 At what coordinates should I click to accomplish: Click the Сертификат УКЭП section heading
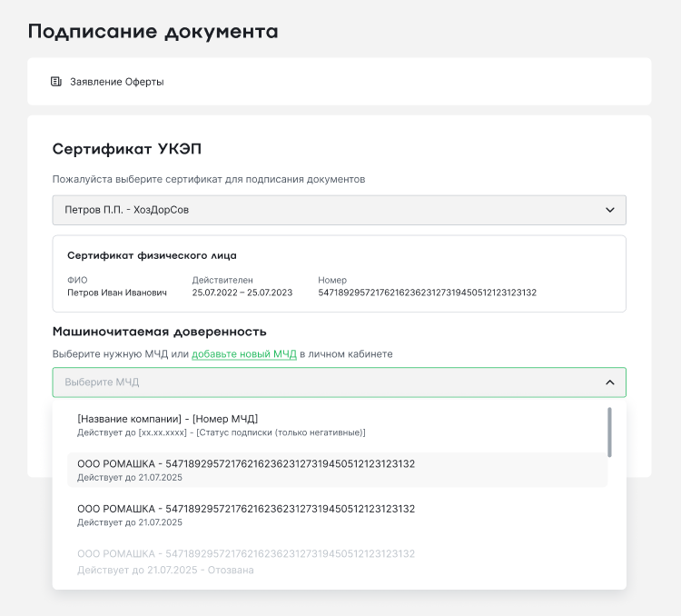click(133, 149)
